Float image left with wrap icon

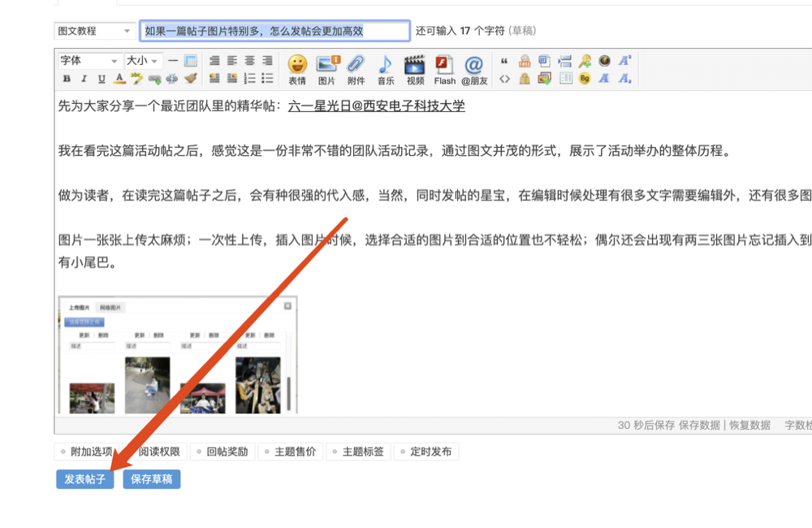click(214, 78)
